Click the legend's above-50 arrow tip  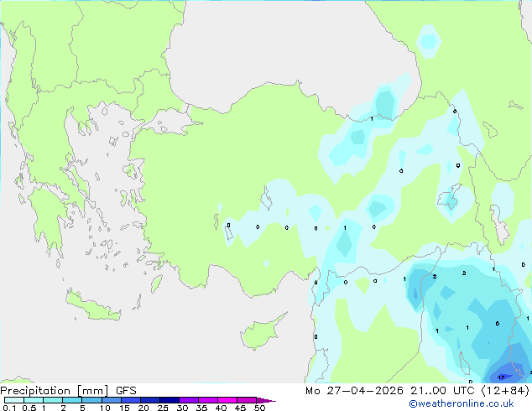click(x=266, y=401)
